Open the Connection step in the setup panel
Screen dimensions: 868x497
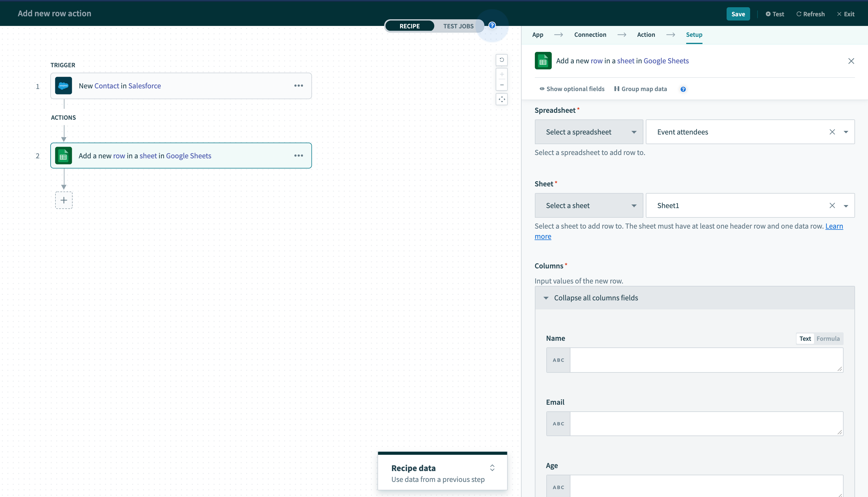pyautogui.click(x=590, y=34)
